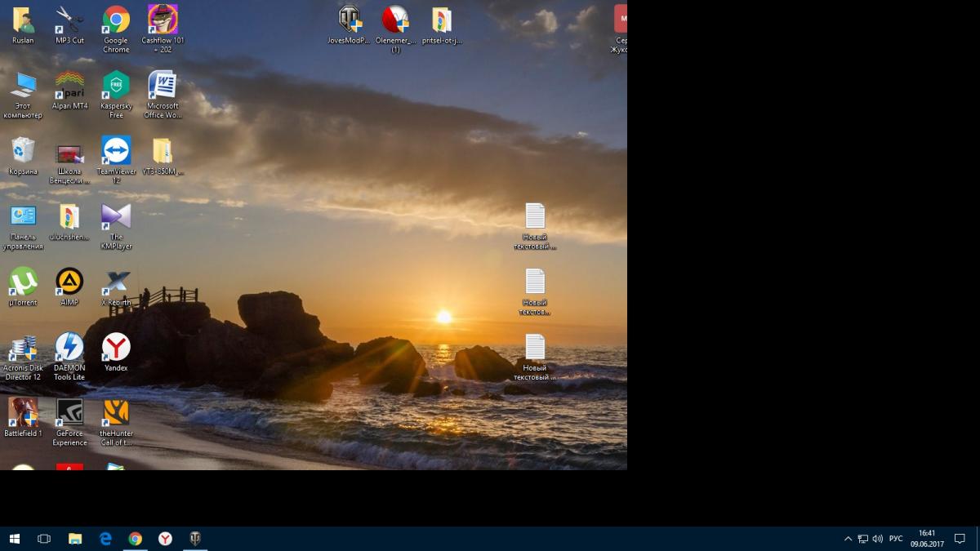Viewport: 980px width, 551px height.
Task: Click the Windows Start button
Action: point(15,539)
